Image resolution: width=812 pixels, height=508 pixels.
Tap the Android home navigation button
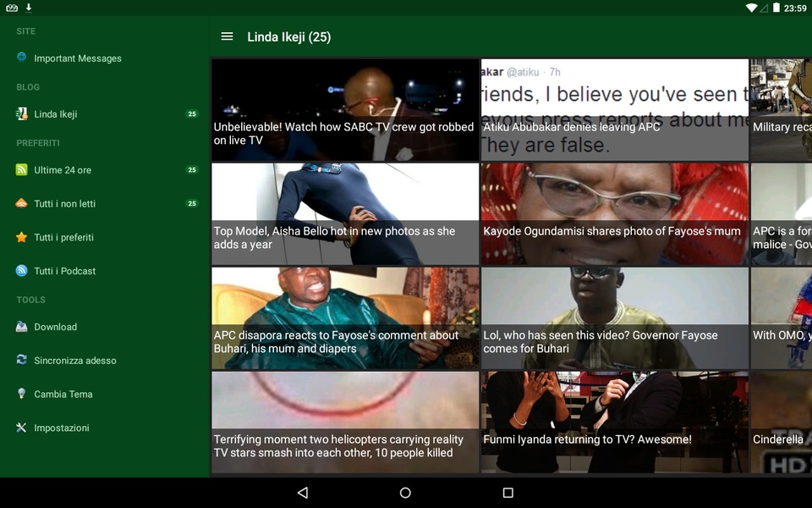[x=405, y=493]
